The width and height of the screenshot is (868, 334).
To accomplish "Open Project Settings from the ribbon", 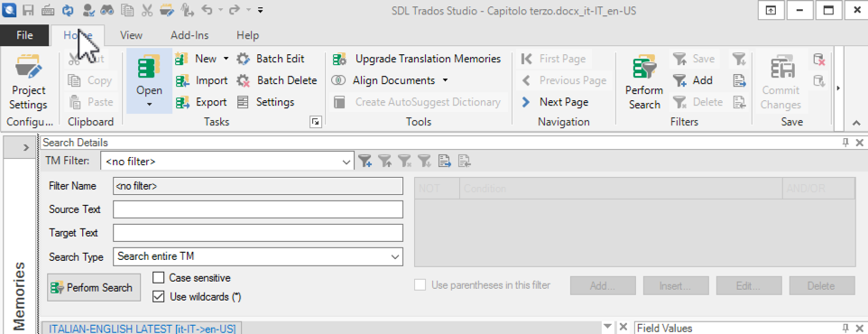I will (29, 82).
